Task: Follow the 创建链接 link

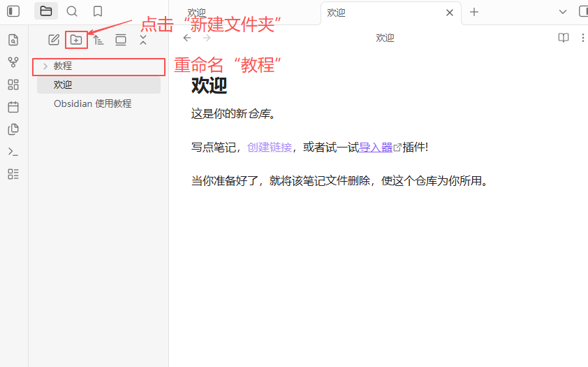Action: [x=270, y=147]
